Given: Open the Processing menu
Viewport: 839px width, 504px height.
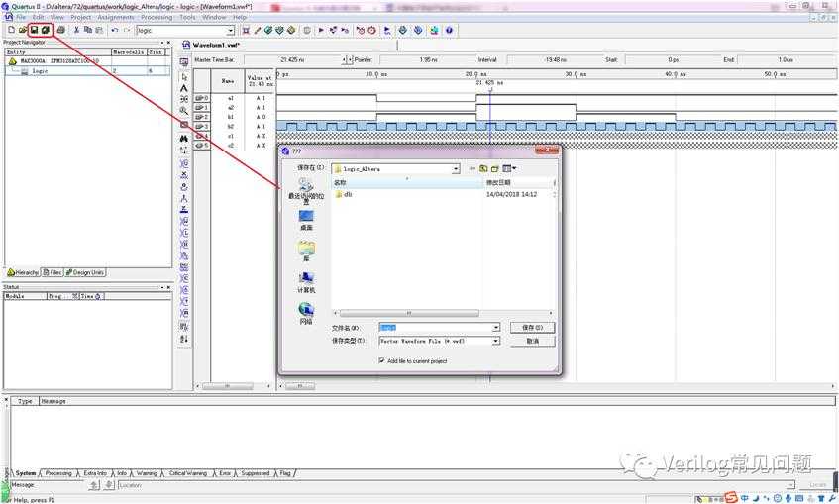Looking at the screenshot, I should coord(157,17).
